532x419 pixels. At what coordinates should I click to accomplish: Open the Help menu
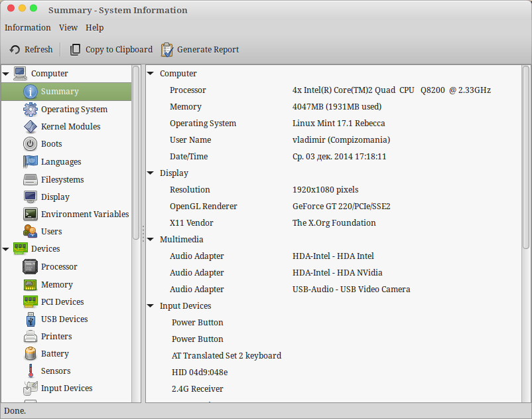[94, 27]
